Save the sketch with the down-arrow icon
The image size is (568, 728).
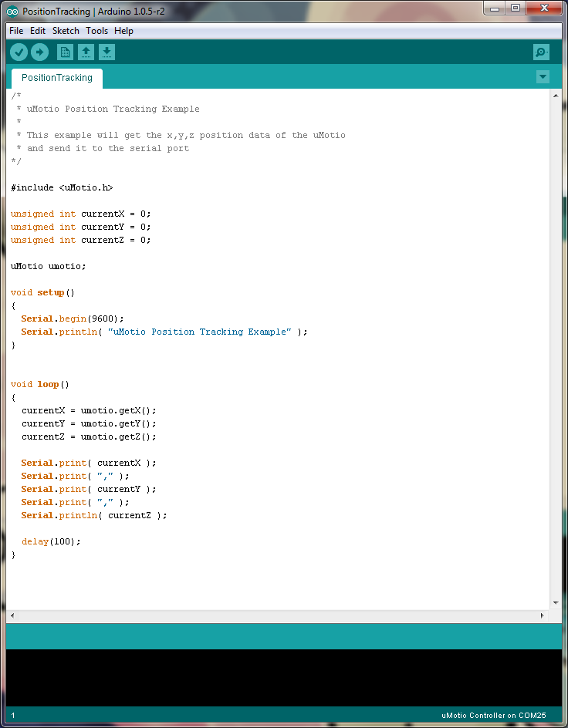pyautogui.click(x=107, y=52)
